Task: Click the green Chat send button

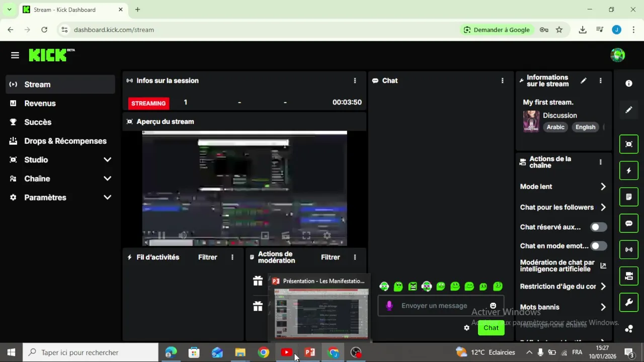Action: coord(491,328)
